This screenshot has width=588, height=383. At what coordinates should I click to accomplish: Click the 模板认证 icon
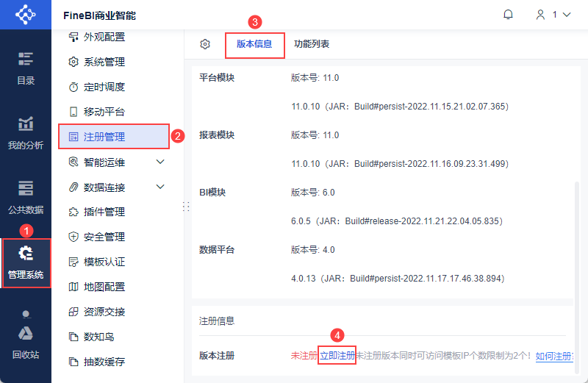coord(73,262)
